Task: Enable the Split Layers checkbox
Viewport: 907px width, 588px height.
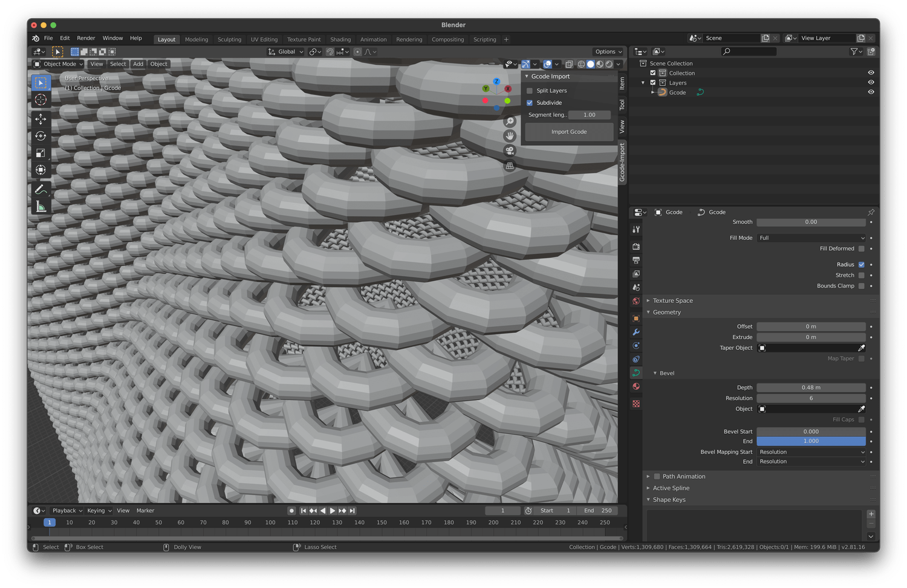Action: [x=529, y=91]
